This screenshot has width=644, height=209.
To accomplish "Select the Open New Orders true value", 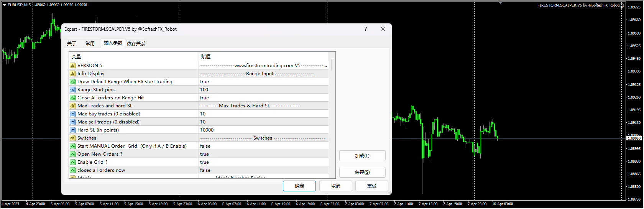I will (x=264, y=154).
